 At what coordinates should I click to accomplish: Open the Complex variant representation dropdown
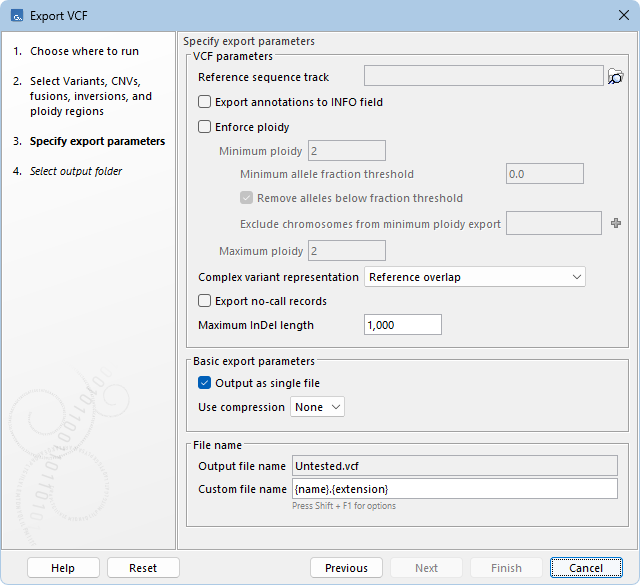[475, 277]
